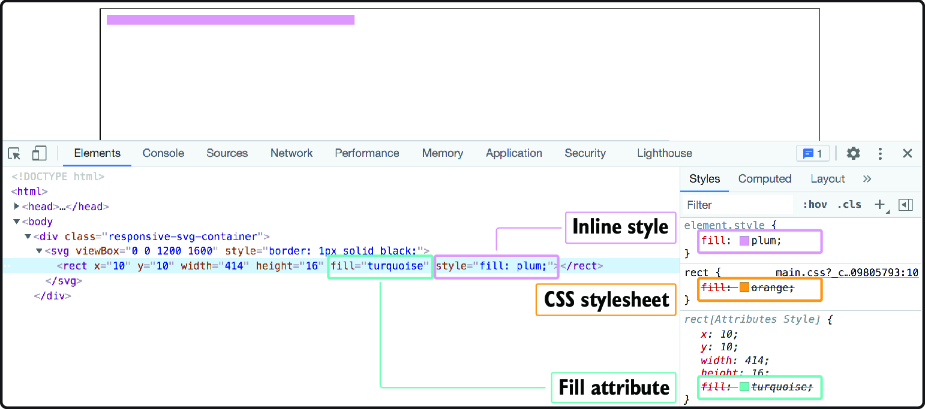Open the Security tab
The width and height of the screenshot is (925, 409).
(x=585, y=153)
